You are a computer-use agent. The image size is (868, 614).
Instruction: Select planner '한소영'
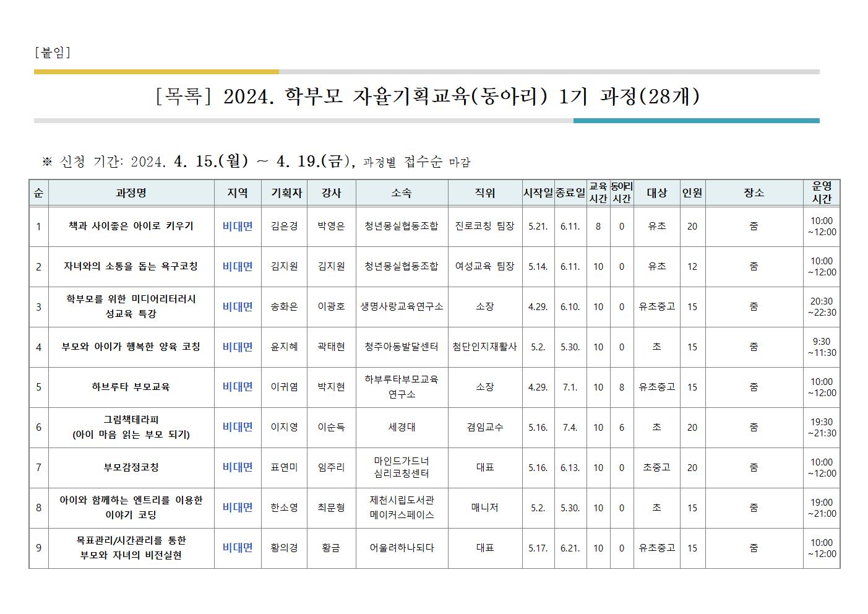tap(285, 508)
